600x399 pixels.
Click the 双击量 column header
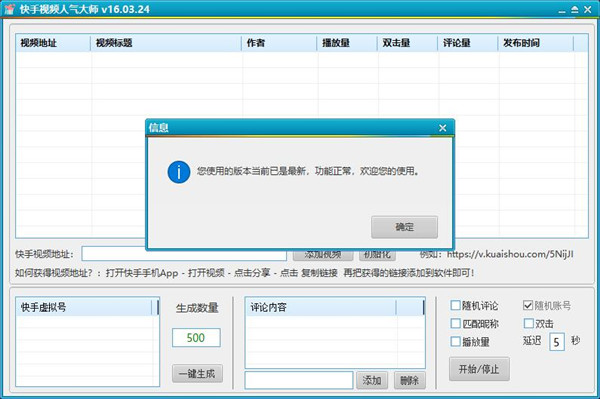[408, 43]
